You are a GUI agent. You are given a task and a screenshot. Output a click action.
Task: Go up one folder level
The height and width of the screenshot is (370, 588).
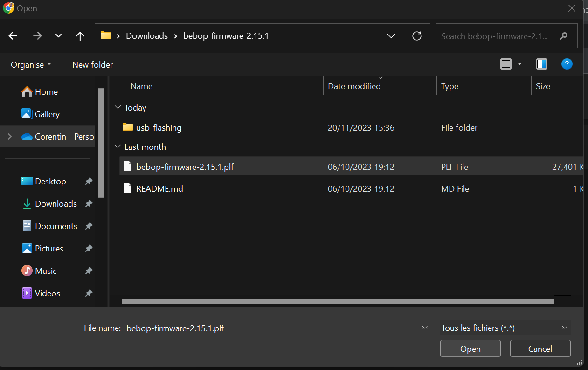click(x=80, y=35)
